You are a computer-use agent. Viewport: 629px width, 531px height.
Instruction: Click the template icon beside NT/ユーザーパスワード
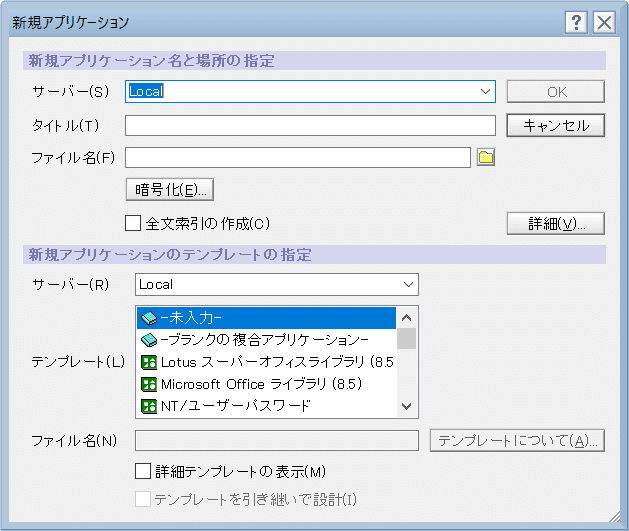[x=149, y=406]
